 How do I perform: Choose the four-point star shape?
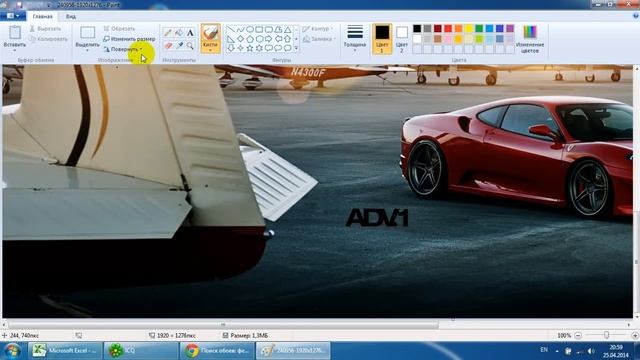(x=240, y=48)
